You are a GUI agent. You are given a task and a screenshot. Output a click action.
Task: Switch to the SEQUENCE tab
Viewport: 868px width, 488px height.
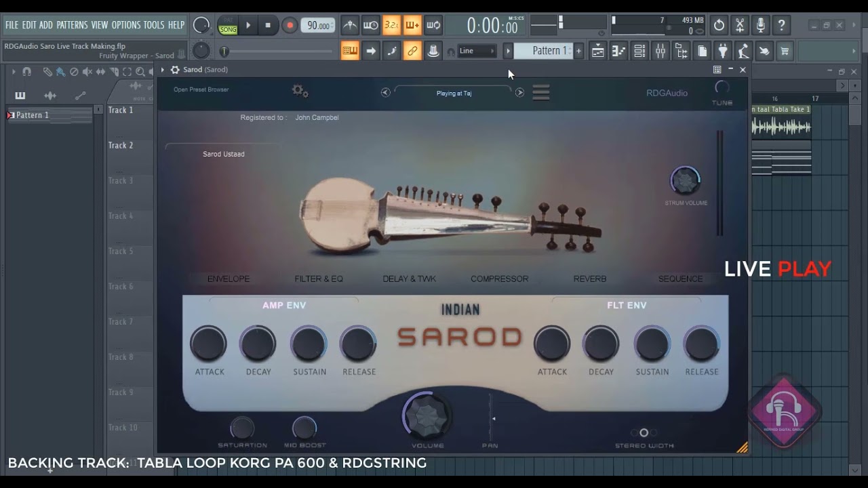pos(680,279)
